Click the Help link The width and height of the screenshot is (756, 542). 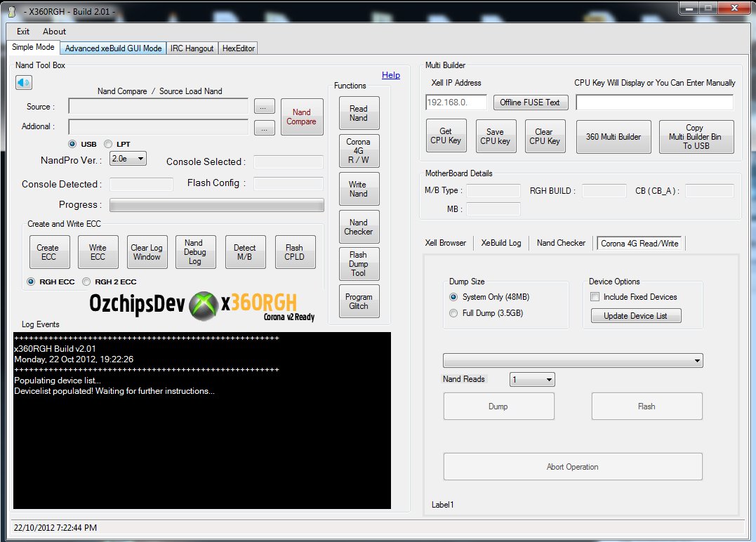pyautogui.click(x=390, y=75)
